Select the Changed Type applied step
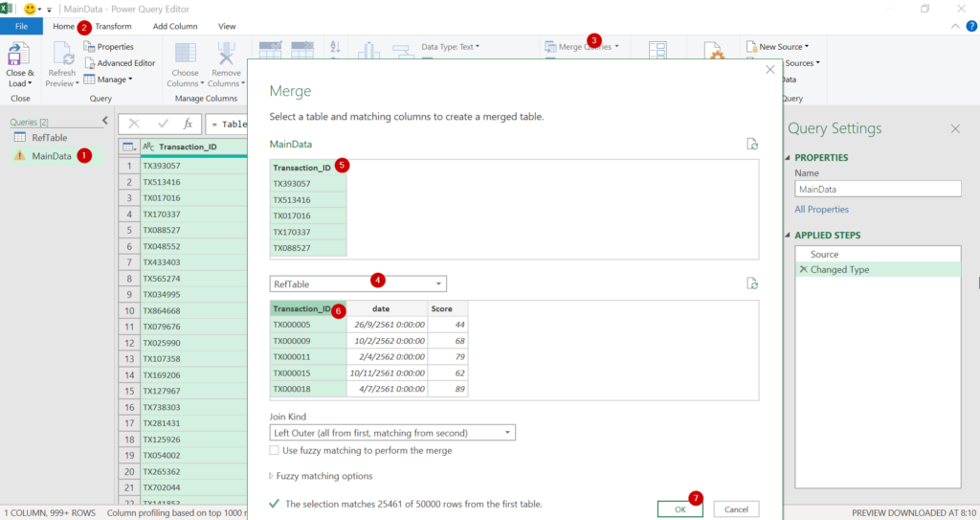Image resolution: width=980 pixels, height=520 pixels. pos(879,270)
